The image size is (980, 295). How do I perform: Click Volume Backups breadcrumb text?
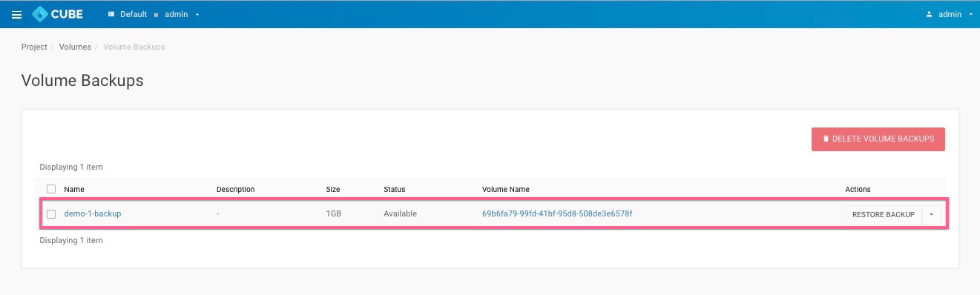134,47
